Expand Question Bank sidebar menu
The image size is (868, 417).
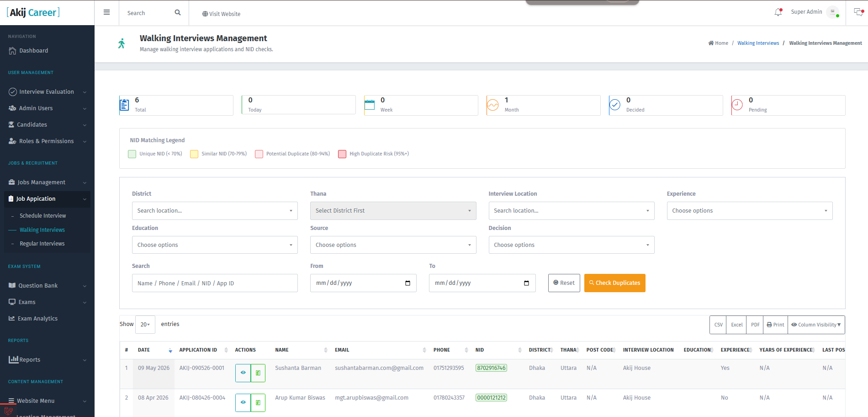point(47,286)
